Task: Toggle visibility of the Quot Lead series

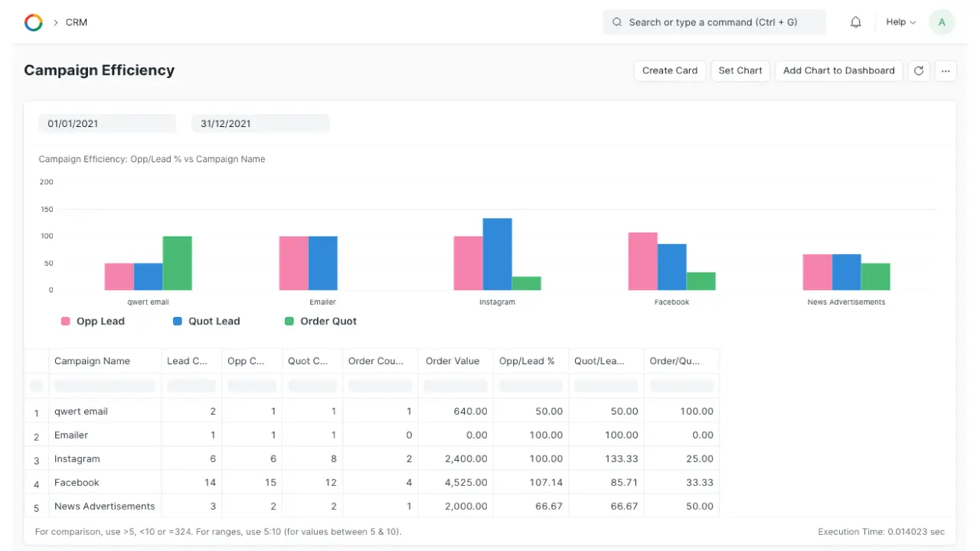Action: pyautogui.click(x=206, y=321)
